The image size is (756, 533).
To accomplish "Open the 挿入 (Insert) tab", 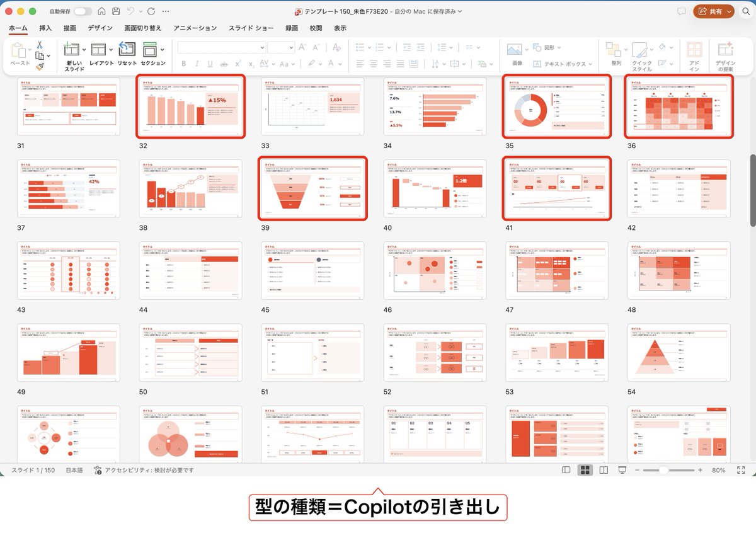I will 45,28.
